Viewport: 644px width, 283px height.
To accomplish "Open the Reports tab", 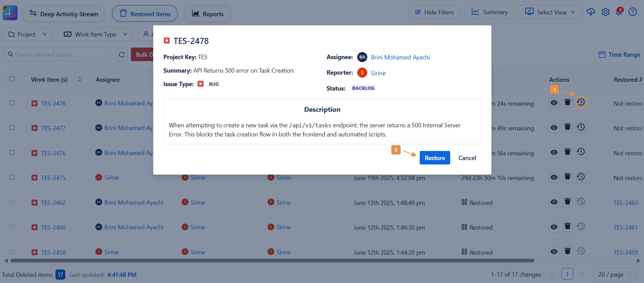I will pyautogui.click(x=207, y=14).
